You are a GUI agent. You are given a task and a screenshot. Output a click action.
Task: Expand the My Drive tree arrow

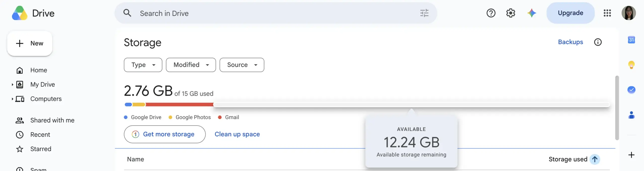click(12, 85)
